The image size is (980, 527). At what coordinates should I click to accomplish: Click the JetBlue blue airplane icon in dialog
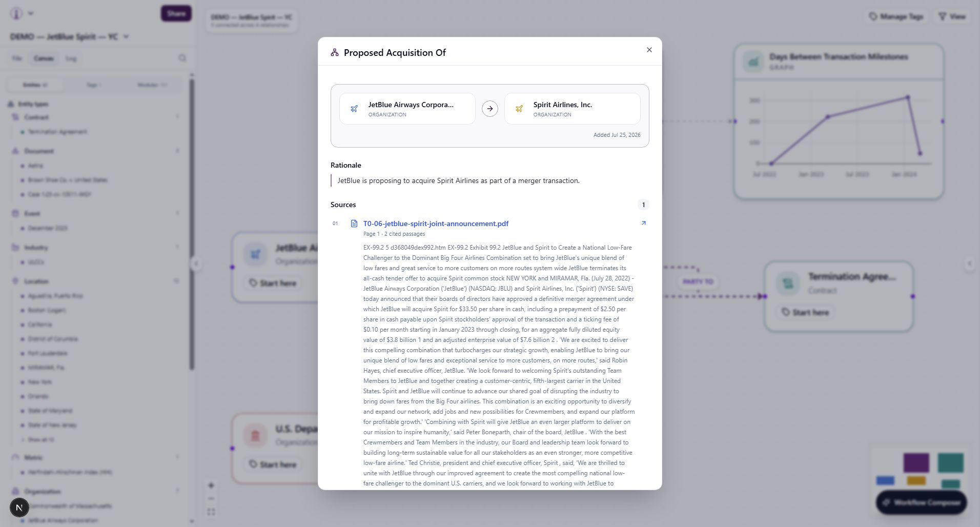point(354,109)
